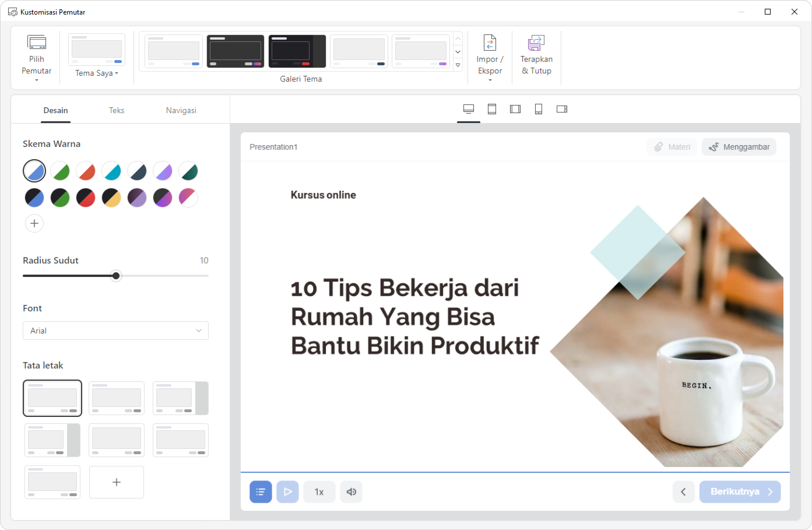812x530 pixels.
Task: Choose layout with right sidebar panel
Action: click(180, 398)
